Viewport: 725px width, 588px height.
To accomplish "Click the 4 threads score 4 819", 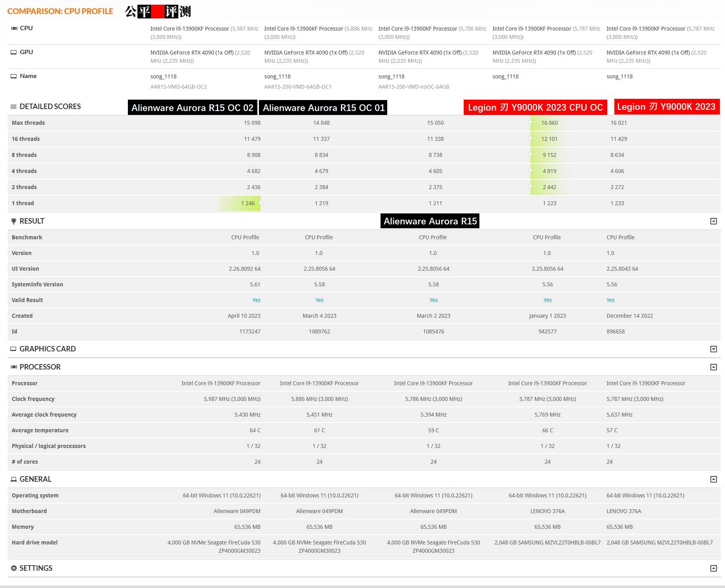I will 549,171.
